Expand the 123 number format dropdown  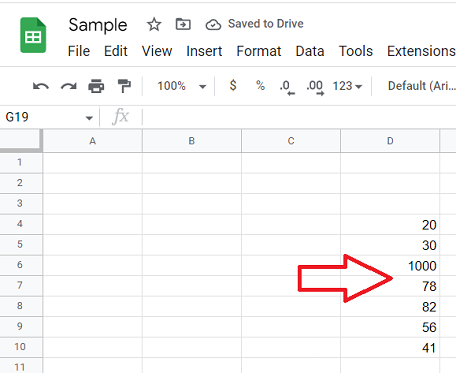point(347,86)
